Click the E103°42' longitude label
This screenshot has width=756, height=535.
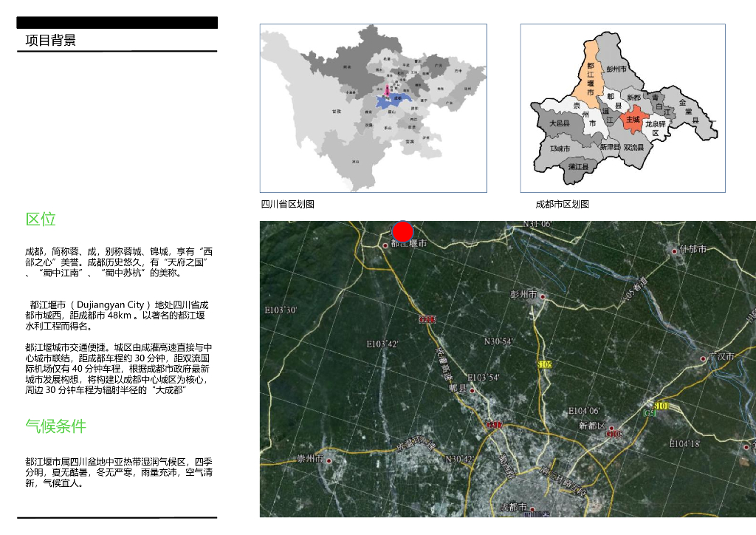(382, 344)
